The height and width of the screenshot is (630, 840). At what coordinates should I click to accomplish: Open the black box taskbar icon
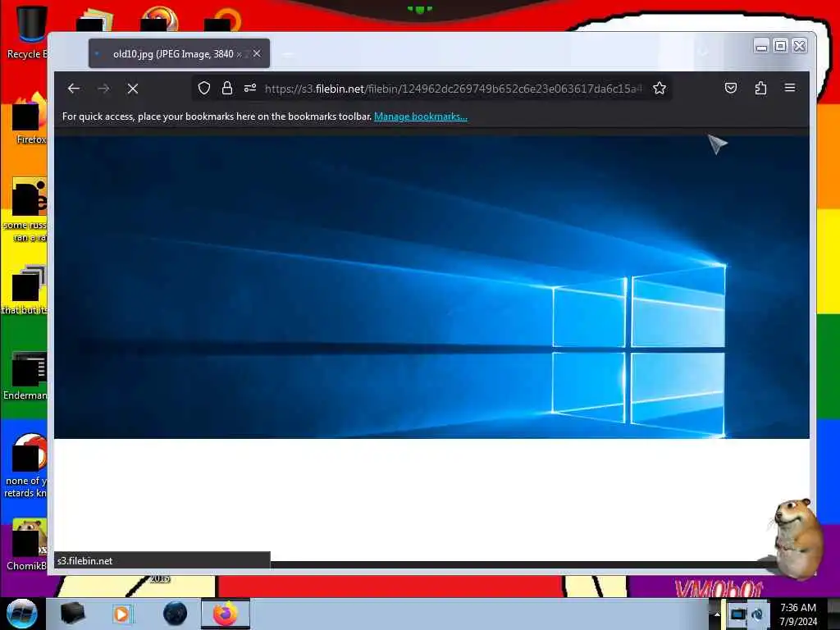point(73,614)
